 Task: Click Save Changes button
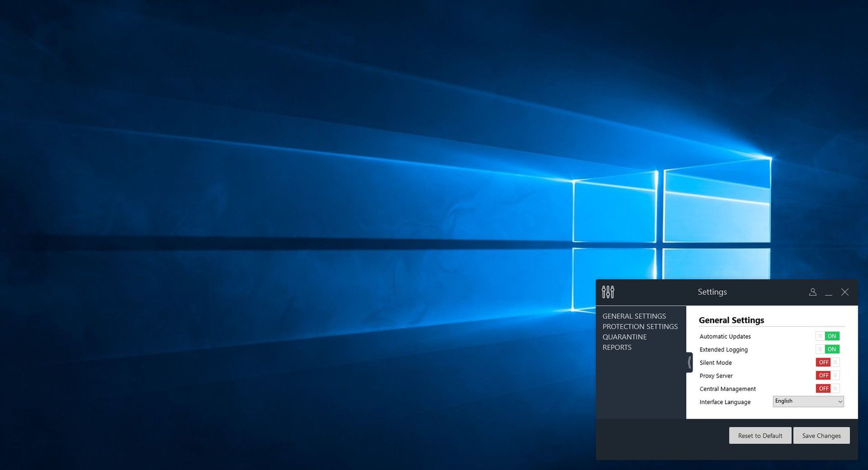click(x=822, y=436)
